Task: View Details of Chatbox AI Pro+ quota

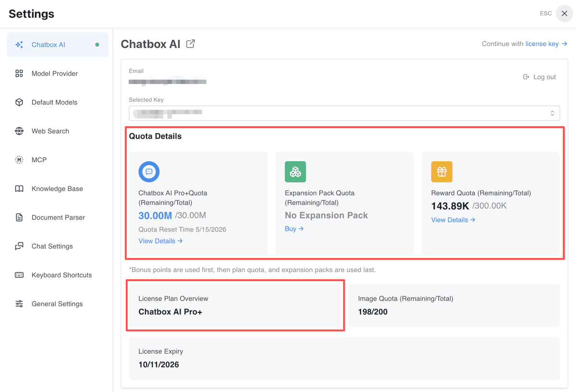Action: click(161, 241)
